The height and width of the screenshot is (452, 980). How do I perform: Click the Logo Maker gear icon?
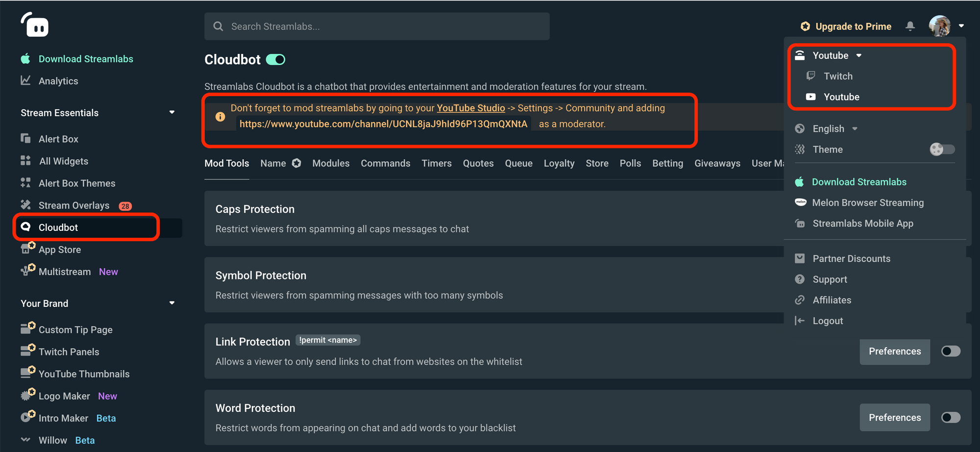(x=27, y=394)
